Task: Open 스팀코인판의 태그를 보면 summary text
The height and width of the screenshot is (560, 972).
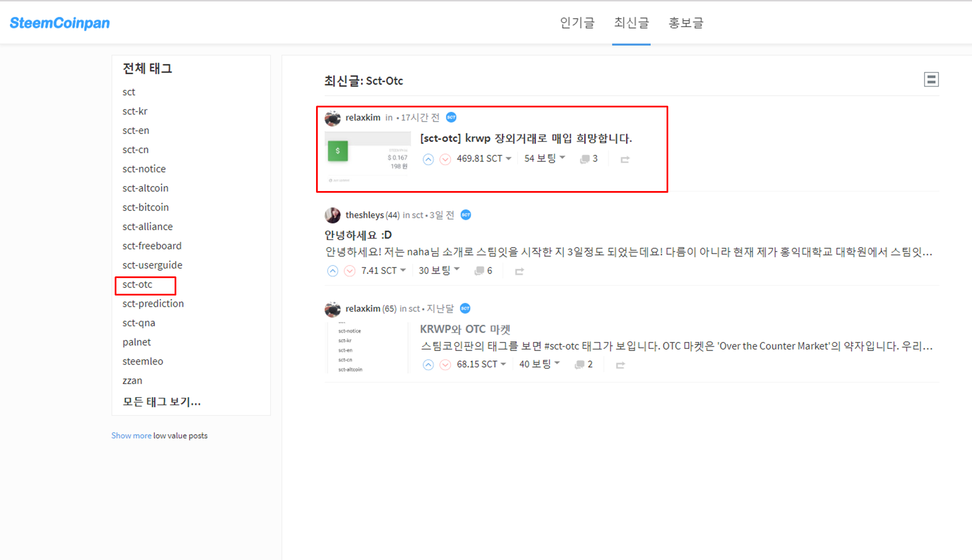Action: (676, 346)
